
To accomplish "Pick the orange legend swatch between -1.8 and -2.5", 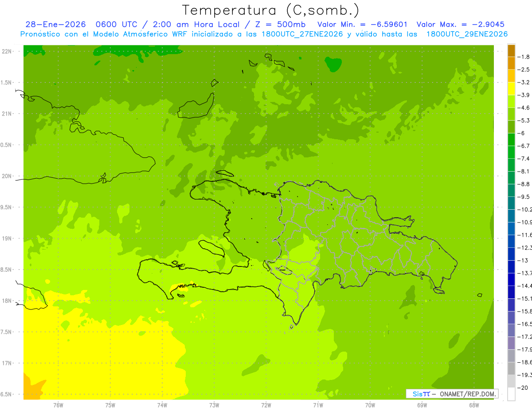I will click(x=511, y=63).
